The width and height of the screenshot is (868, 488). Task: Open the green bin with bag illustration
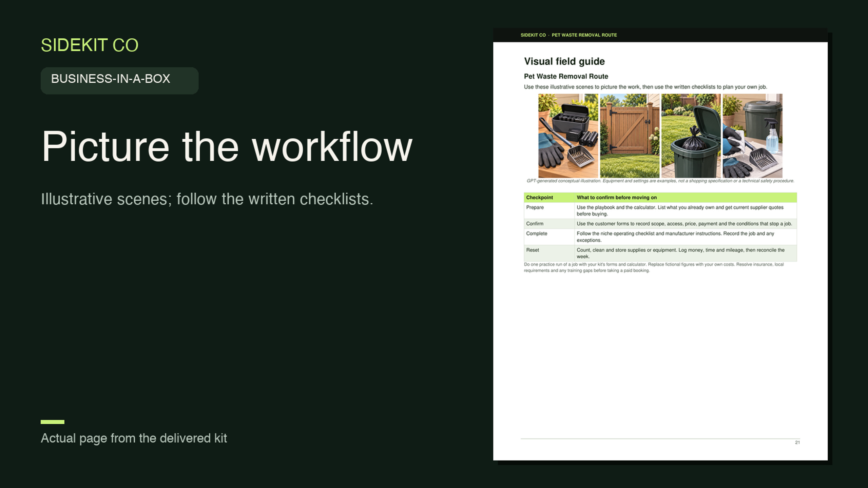click(691, 136)
